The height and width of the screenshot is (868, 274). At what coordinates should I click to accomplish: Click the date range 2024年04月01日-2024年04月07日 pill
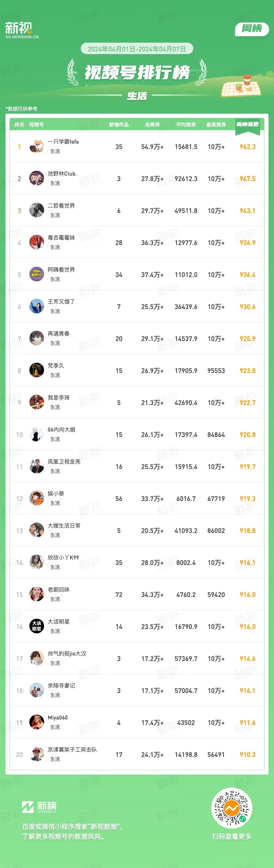coord(137,49)
